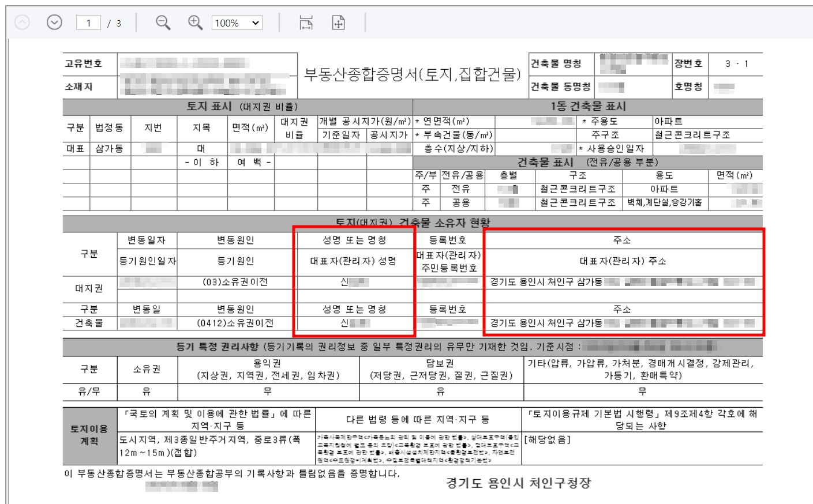Select the 건축물 row label in ownership table
The height and width of the screenshot is (504, 813).
tap(89, 323)
